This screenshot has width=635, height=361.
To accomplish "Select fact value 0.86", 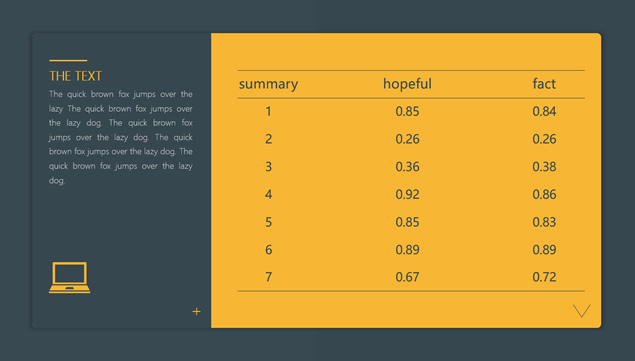I will (544, 194).
